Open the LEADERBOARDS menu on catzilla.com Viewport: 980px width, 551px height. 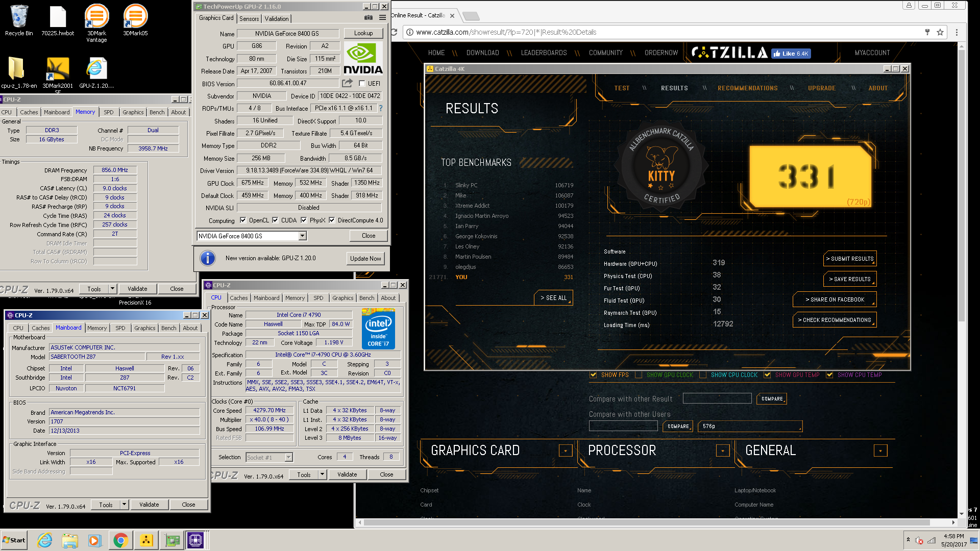click(544, 53)
